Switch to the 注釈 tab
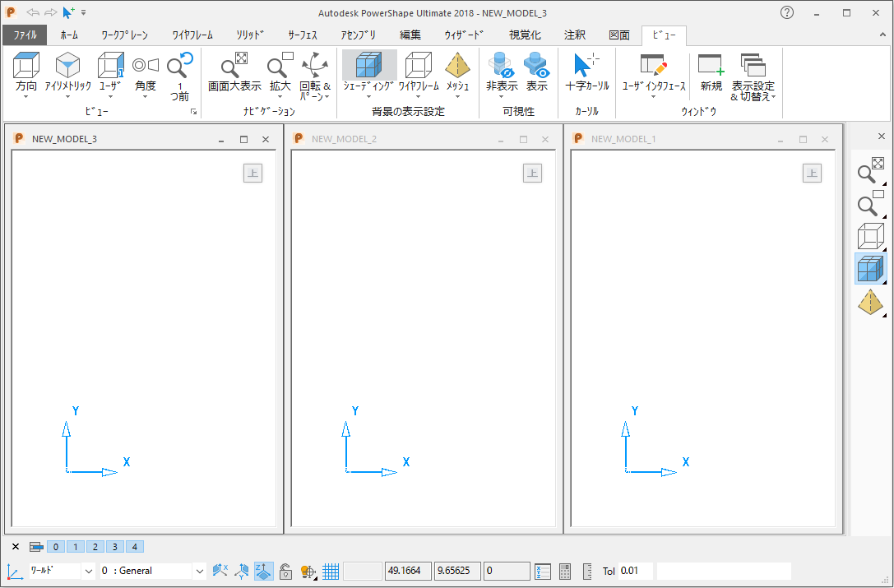Image resolution: width=894 pixels, height=588 pixels. pyautogui.click(x=575, y=35)
